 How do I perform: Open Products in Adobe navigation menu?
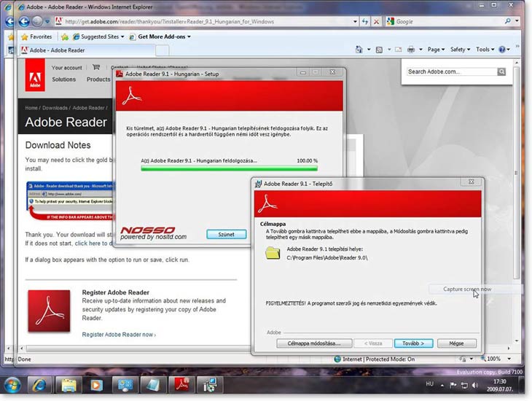[98, 79]
